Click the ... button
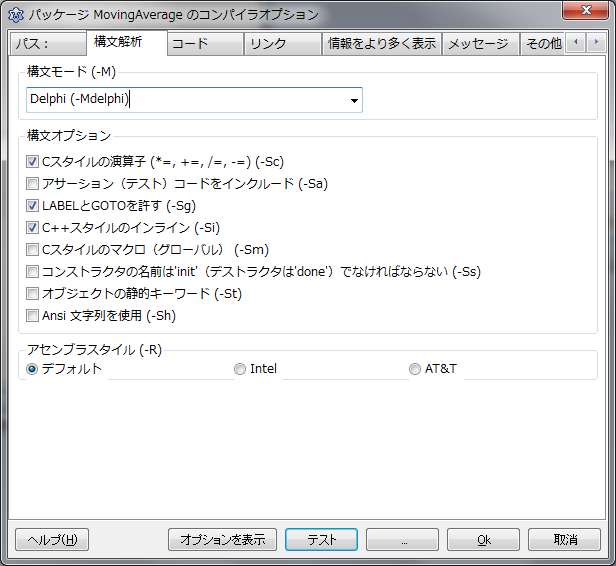Screen dimensions: 616x566 [402, 540]
